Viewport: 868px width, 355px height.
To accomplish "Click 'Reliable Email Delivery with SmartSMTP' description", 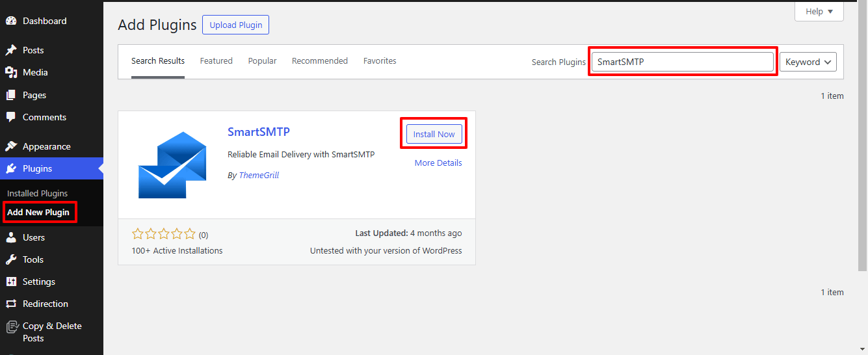I will pos(301,154).
